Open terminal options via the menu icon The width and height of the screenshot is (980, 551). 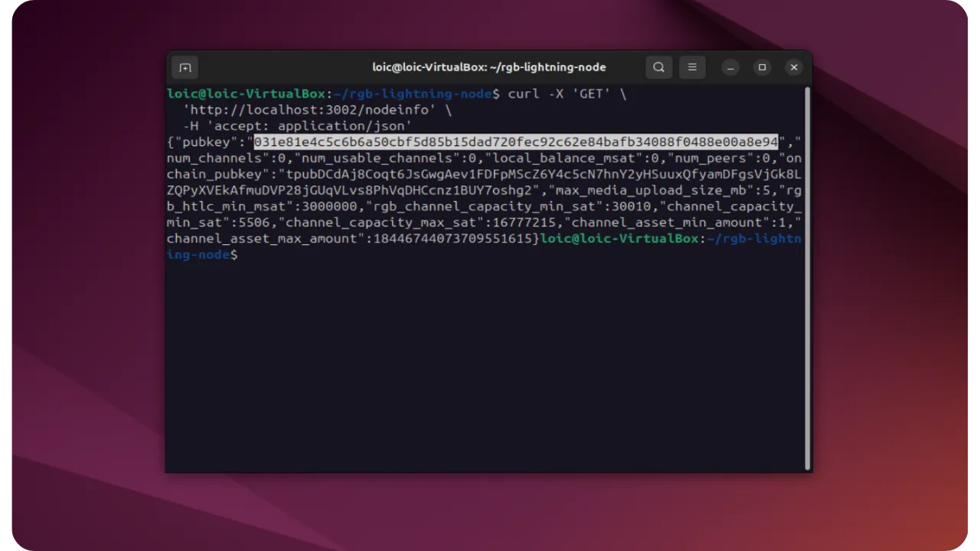click(692, 67)
